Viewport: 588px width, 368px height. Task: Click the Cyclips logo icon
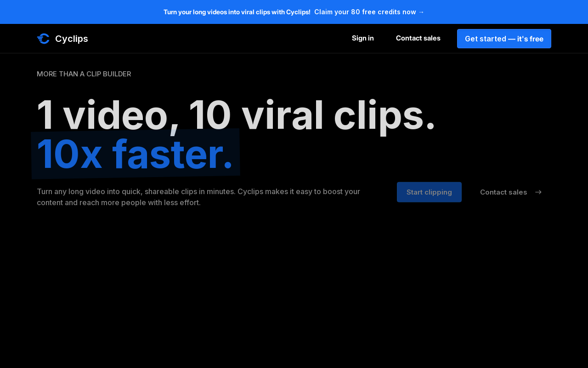43,39
